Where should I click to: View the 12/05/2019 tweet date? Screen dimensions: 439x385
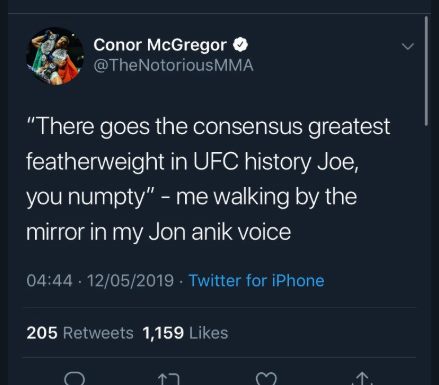tap(130, 280)
